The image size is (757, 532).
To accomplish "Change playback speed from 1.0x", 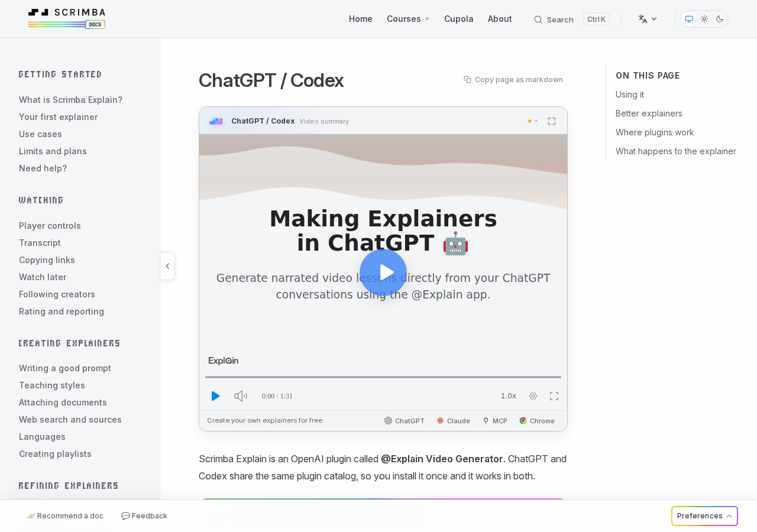I will point(509,396).
